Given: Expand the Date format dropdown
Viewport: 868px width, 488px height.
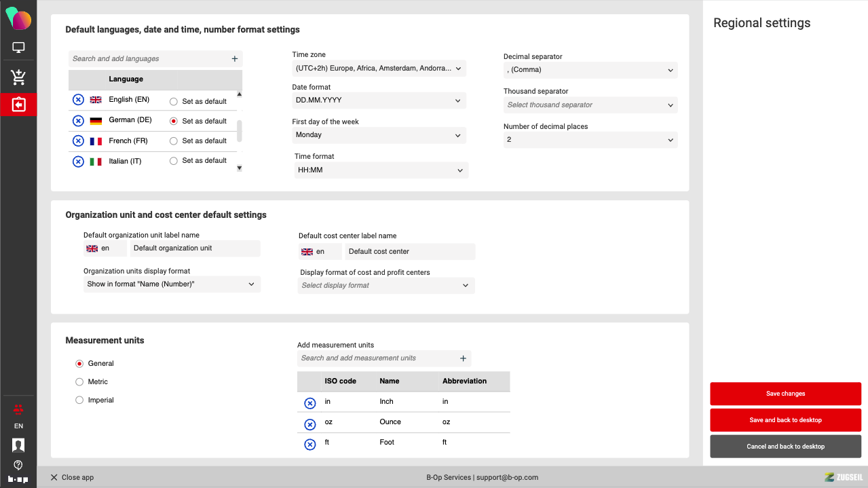Looking at the screenshot, I should point(379,100).
